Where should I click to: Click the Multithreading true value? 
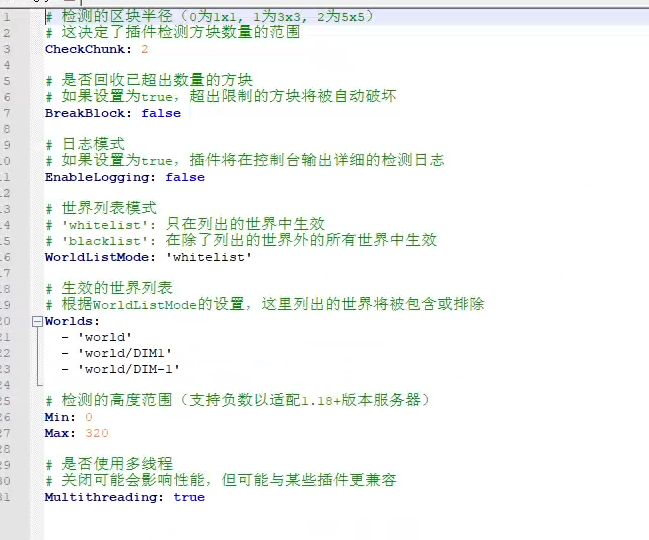(x=189, y=497)
